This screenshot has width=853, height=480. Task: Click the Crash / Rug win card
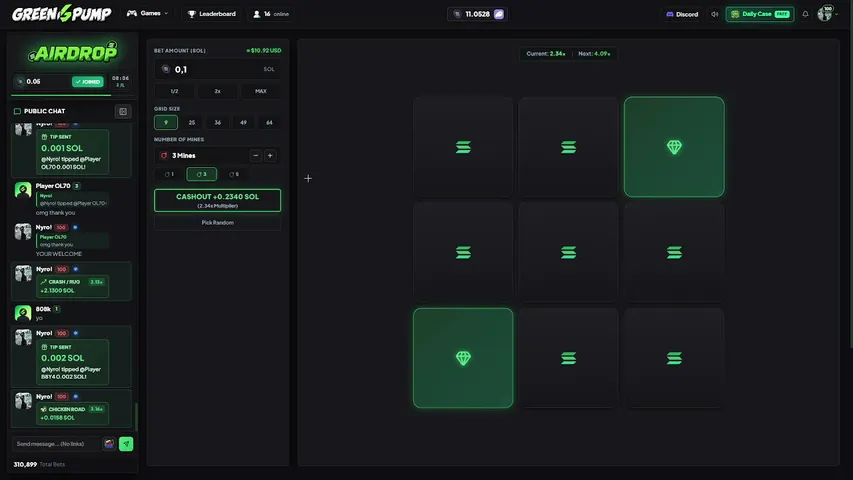click(x=72, y=286)
